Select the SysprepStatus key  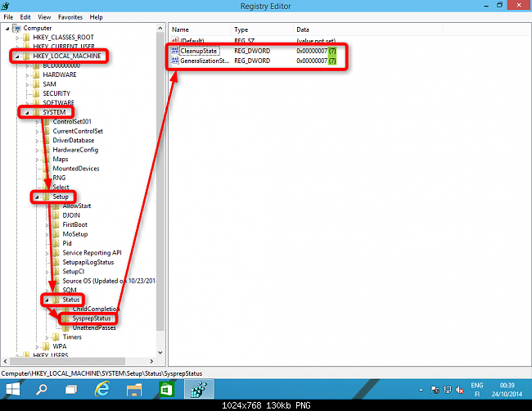(x=92, y=318)
